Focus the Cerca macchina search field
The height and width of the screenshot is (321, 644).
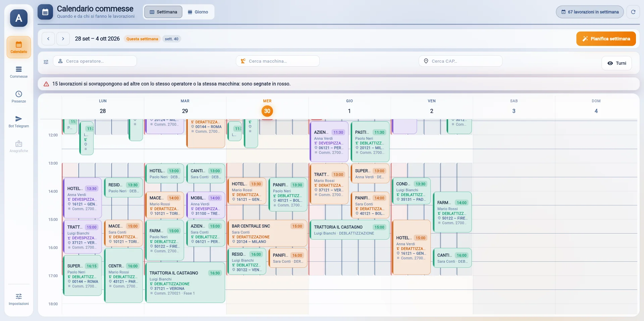pyautogui.click(x=278, y=61)
